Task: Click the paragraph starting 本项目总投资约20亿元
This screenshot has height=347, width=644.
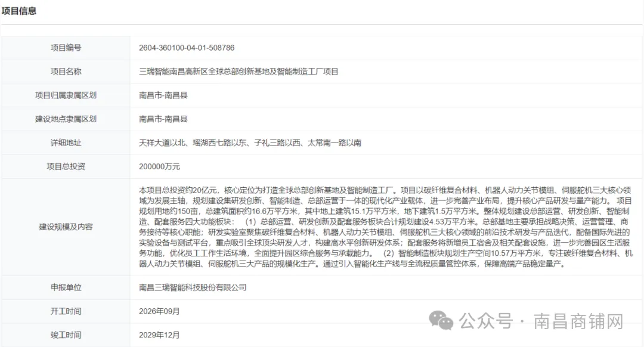Action: (x=385, y=227)
